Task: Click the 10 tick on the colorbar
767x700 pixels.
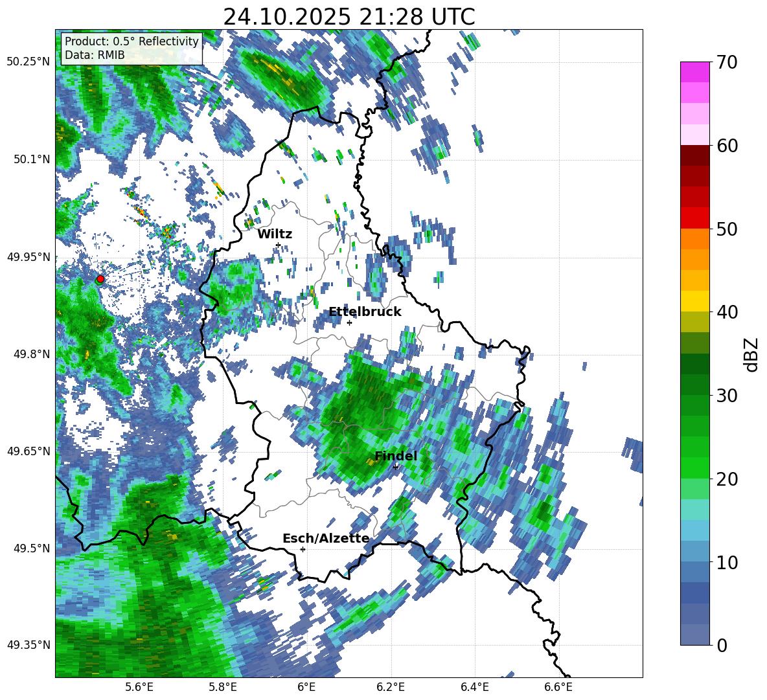Action: coord(726,562)
